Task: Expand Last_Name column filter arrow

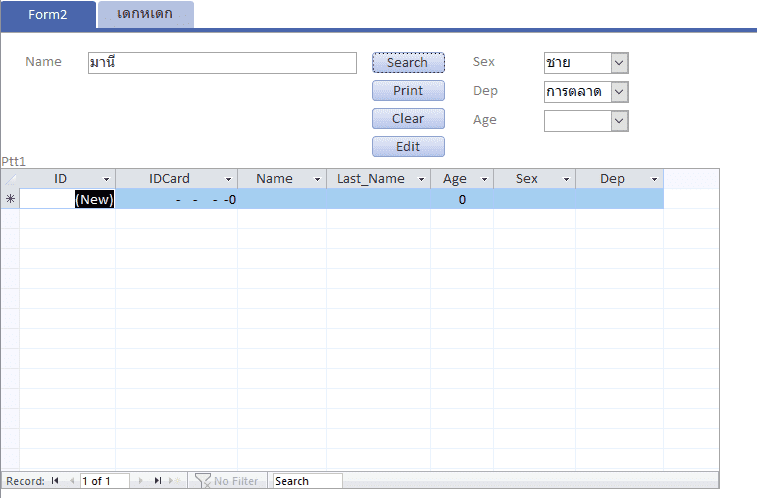Action: (x=421, y=179)
